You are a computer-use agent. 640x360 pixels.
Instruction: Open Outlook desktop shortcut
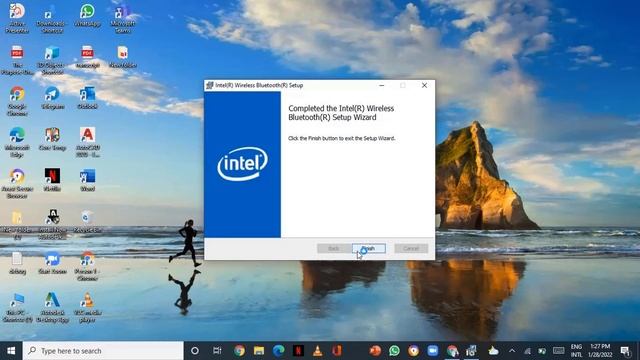(87, 98)
